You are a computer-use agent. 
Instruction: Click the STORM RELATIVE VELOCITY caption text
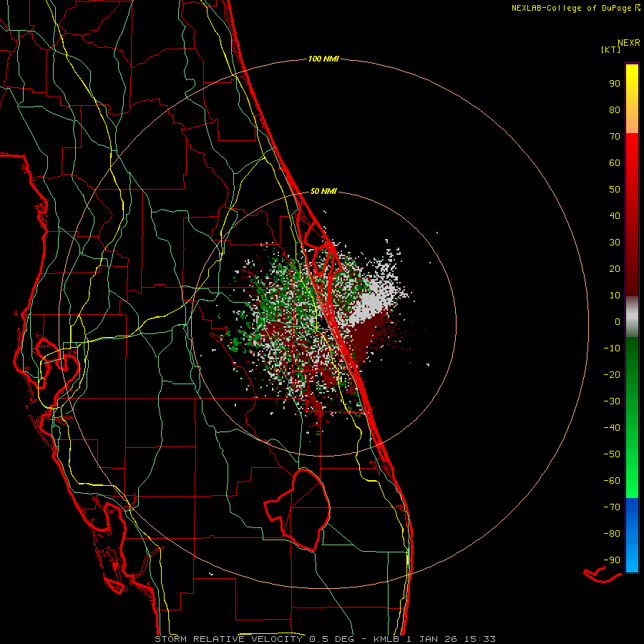coord(230,639)
